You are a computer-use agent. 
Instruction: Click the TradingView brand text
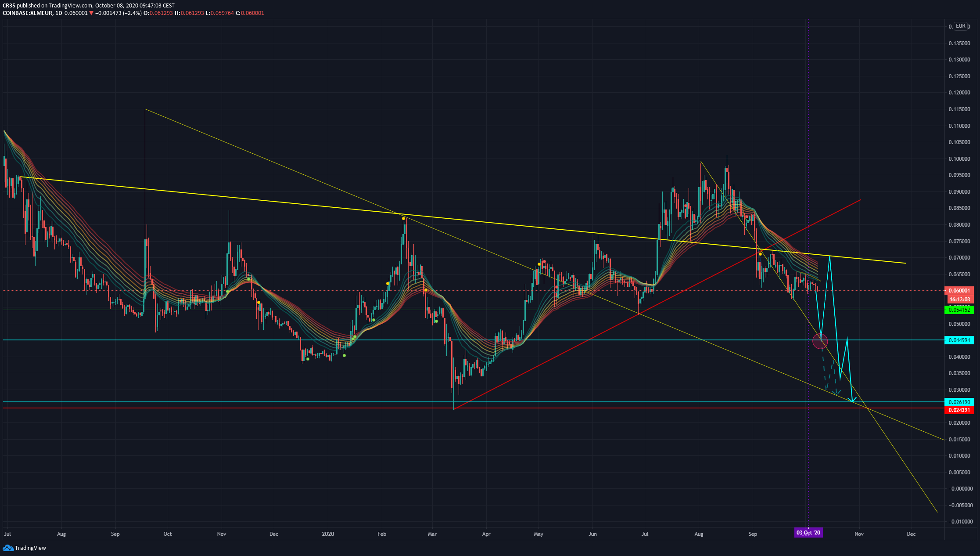30,548
